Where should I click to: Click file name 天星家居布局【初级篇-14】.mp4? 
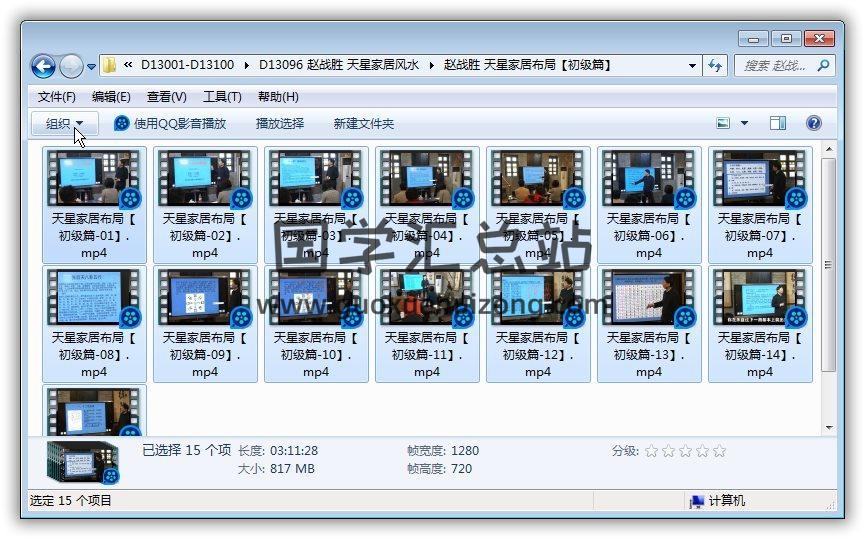tap(760, 355)
